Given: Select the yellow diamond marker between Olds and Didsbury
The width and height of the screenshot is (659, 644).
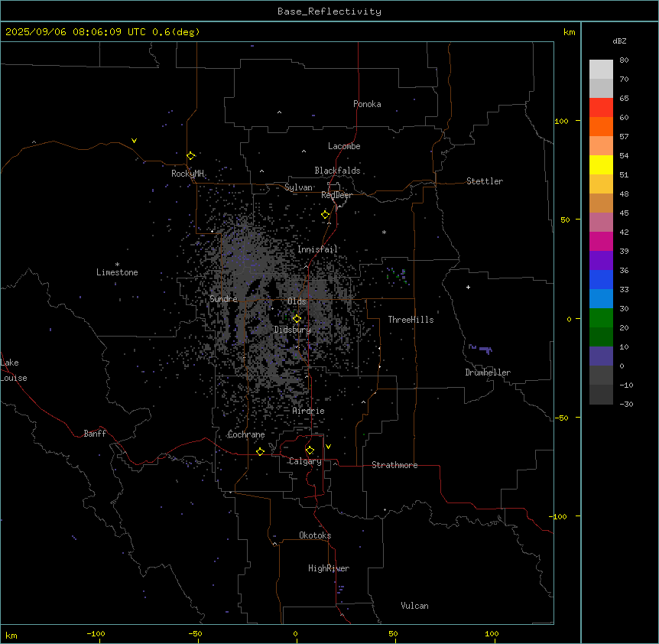Looking at the screenshot, I should [297, 319].
